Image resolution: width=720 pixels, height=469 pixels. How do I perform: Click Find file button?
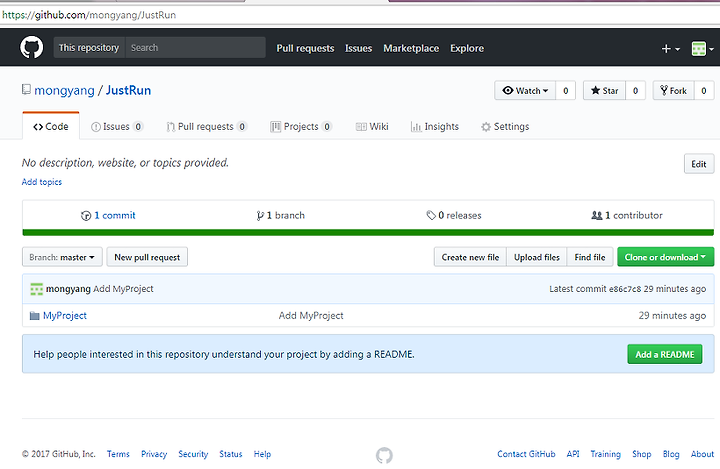click(x=590, y=257)
